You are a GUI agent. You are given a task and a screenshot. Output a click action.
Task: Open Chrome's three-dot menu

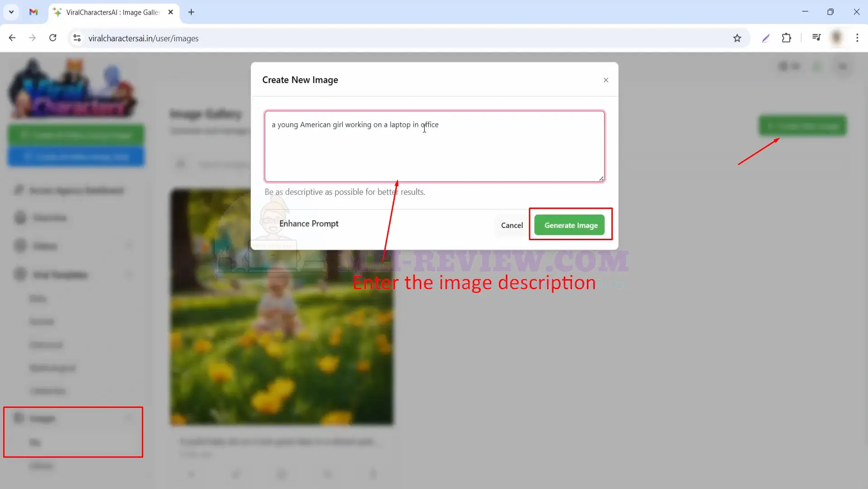click(857, 38)
